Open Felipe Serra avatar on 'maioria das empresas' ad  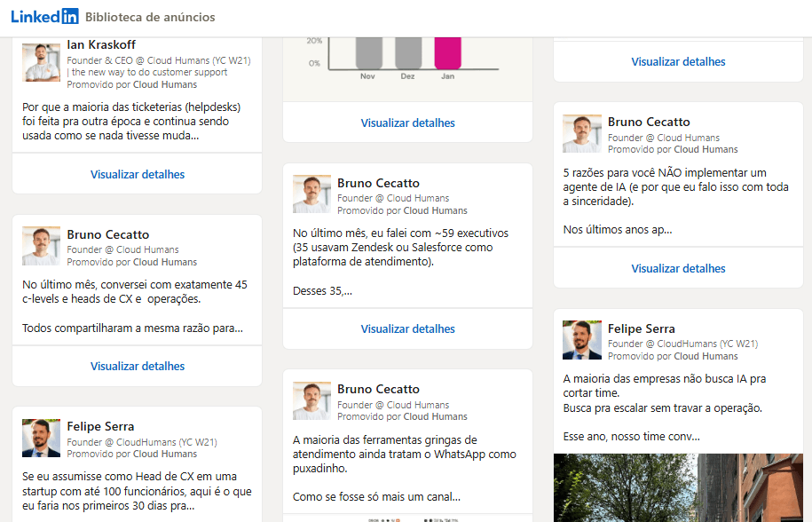582,340
